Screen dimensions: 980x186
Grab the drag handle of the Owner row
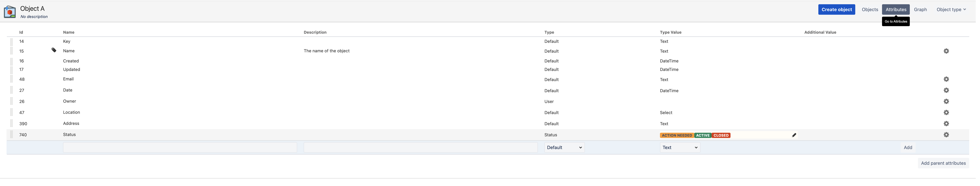(11, 101)
